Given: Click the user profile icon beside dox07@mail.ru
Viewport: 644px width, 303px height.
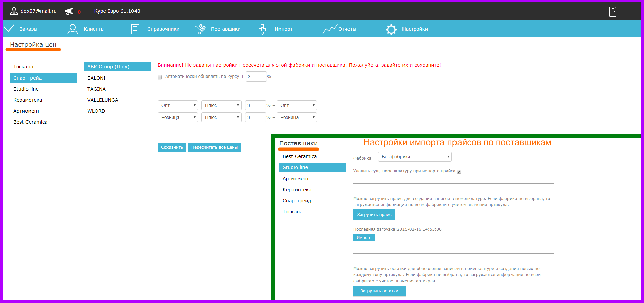Looking at the screenshot, I should [14, 11].
